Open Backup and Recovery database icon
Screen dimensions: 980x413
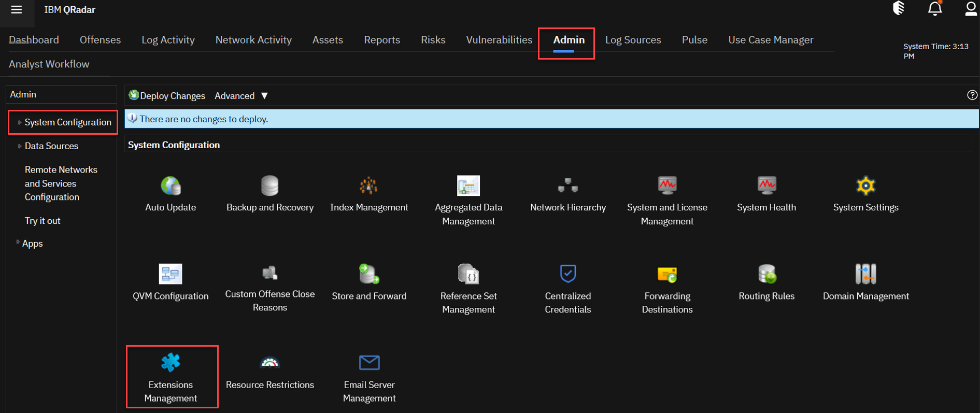269,186
